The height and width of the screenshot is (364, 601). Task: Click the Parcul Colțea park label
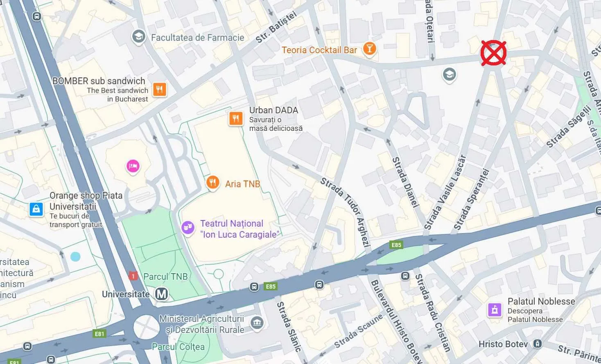tap(178, 347)
